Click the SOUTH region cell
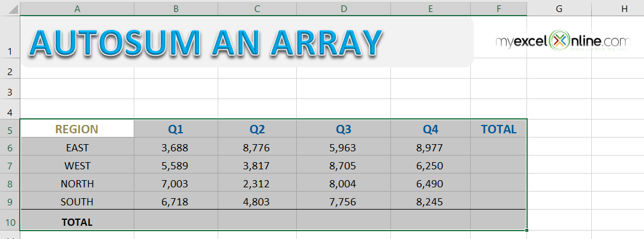This screenshot has width=644, height=239. [x=77, y=201]
